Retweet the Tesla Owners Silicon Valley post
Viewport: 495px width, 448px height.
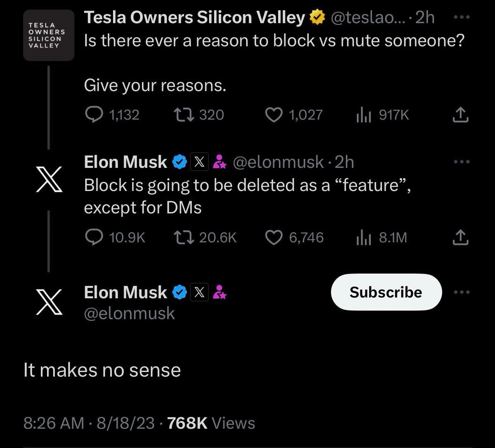pyautogui.click(x=181, y=114)
